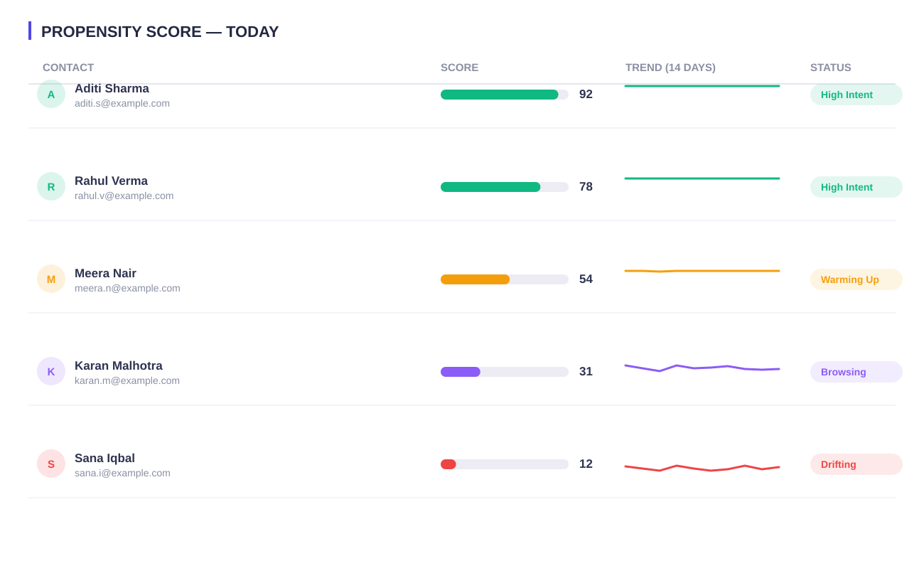The image size is (924, 583).
Task: Sort by the CONTACT column header
Action: click(68, 68)
